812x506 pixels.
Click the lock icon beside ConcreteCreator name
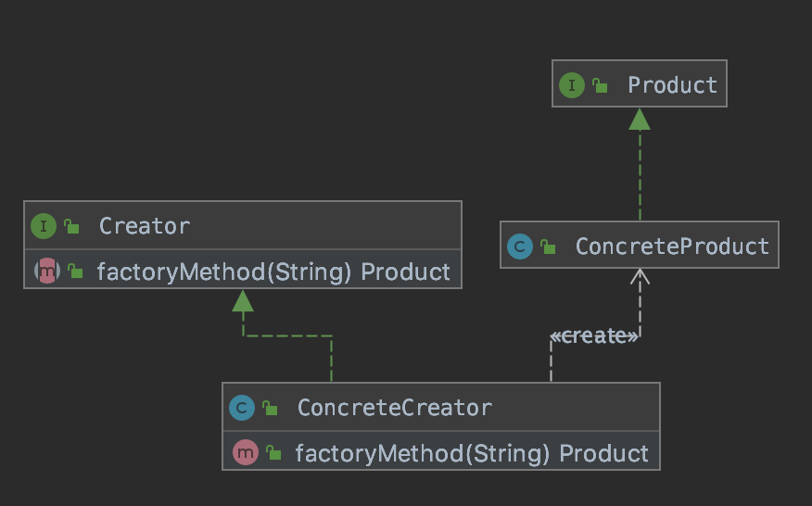point(270,409)
